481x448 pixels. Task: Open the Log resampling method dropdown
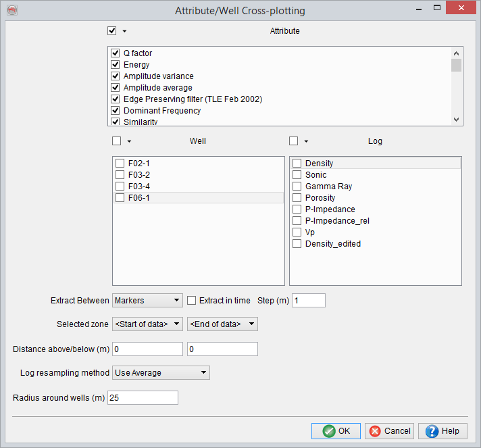(x=161, y=373)
